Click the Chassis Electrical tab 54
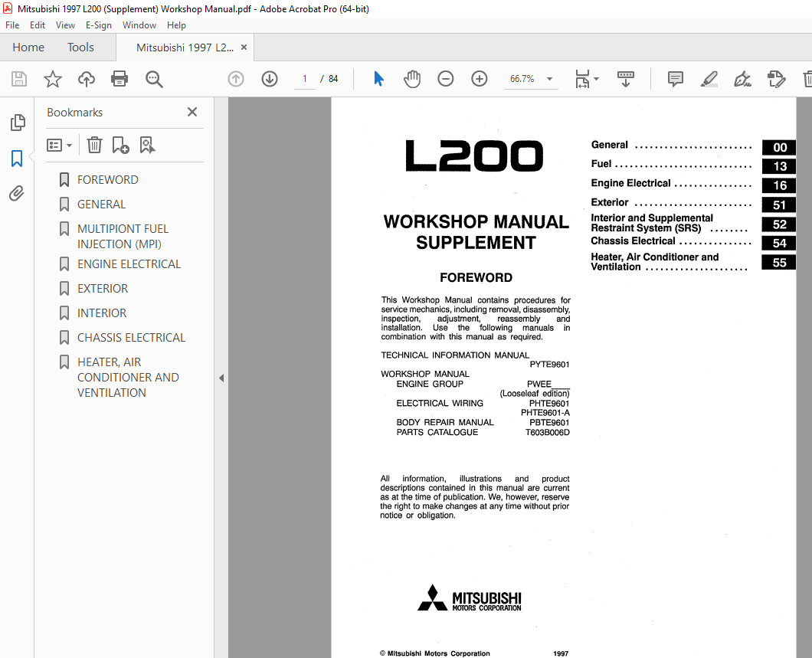This screenshot has height=658, width=812. 779,243
